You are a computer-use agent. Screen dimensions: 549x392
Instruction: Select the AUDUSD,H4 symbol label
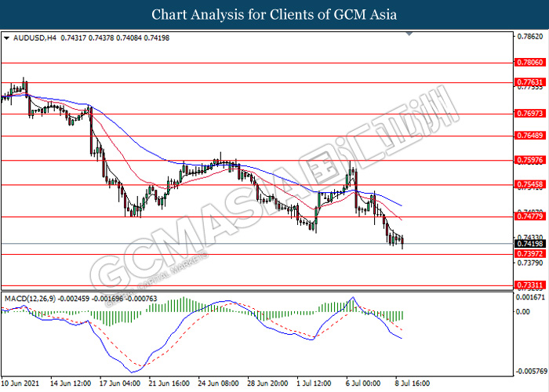pyautogui.click(x=35, y=38)
